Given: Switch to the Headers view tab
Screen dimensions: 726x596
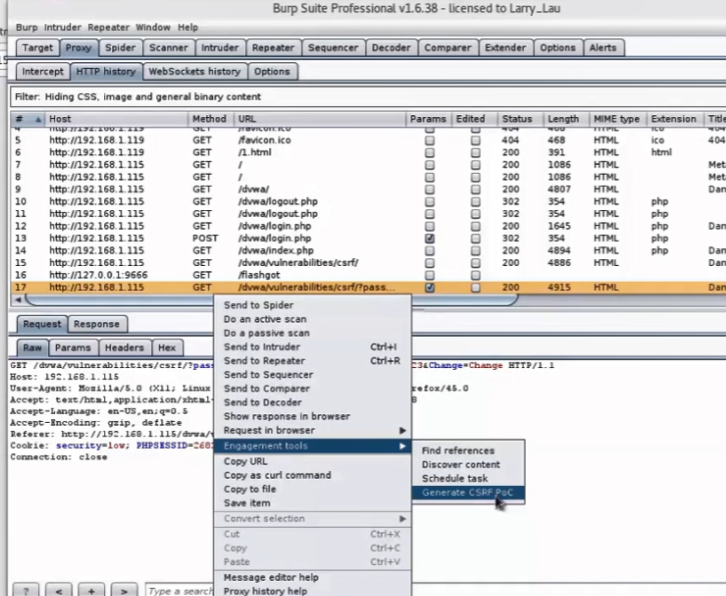Looking at the screenshot, I should [x=124, y=348].
